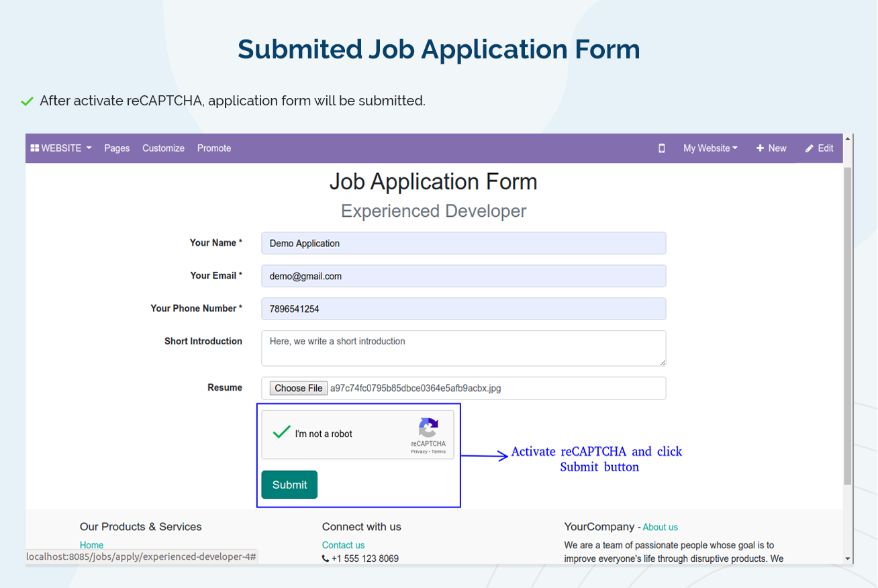Image resolution: width=878 pixels, height=588 pixels.
Task: Click the Choose File button
Action: point(299,388)
